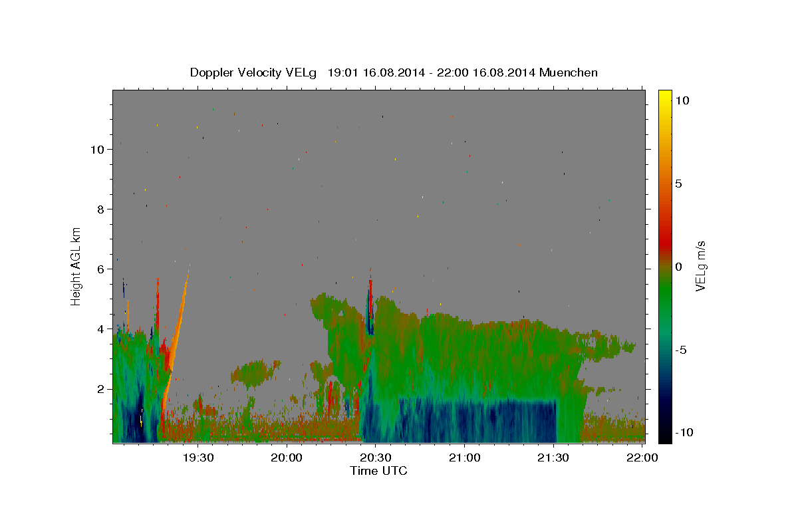Click the colorbar value 10 at top
Viewport: 798px width, 532px height.
coord(682,100)
